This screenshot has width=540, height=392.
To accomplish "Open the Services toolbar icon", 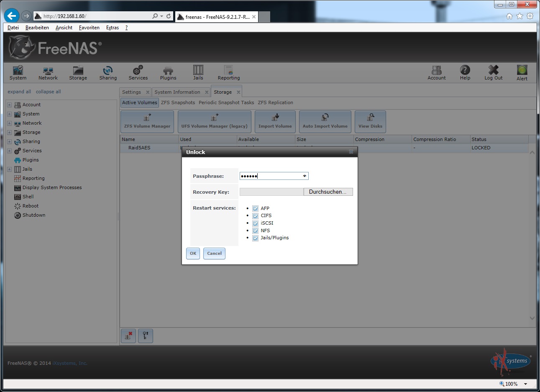I will [x=138, y=73].
